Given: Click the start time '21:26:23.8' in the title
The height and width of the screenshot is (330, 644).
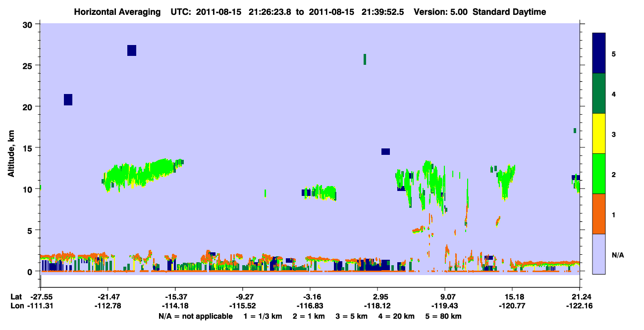Looking at the screenshot, I should pyautogui.click(x=269, y=12).
